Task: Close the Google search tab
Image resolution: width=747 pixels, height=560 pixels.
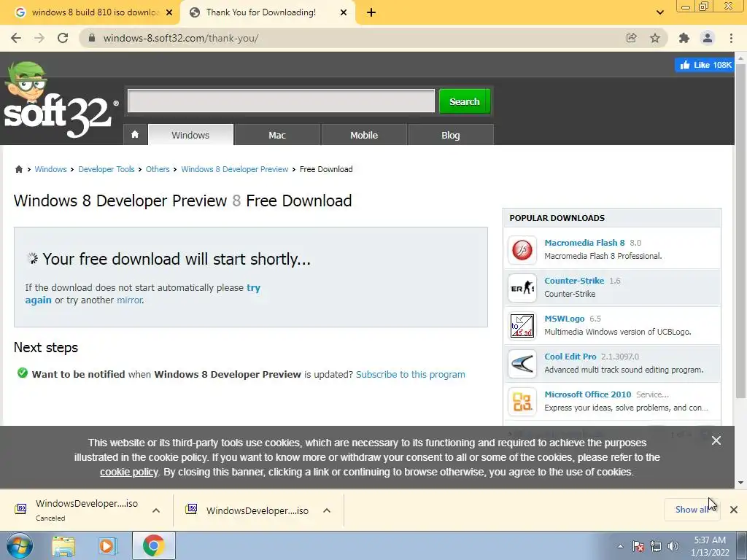Action: tap(169, 12)
